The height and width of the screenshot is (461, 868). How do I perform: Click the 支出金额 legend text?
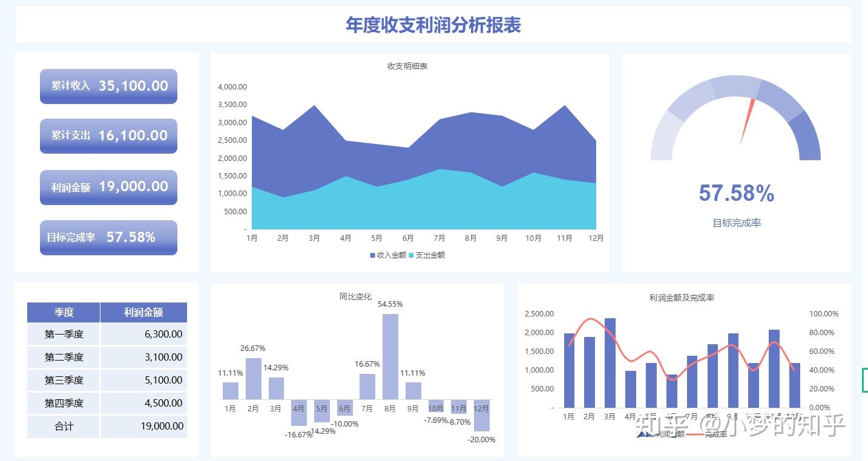(x=430, y=255)
